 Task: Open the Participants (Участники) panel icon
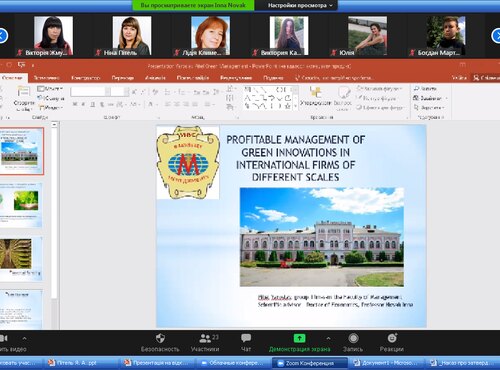click(x=204, y=339)
